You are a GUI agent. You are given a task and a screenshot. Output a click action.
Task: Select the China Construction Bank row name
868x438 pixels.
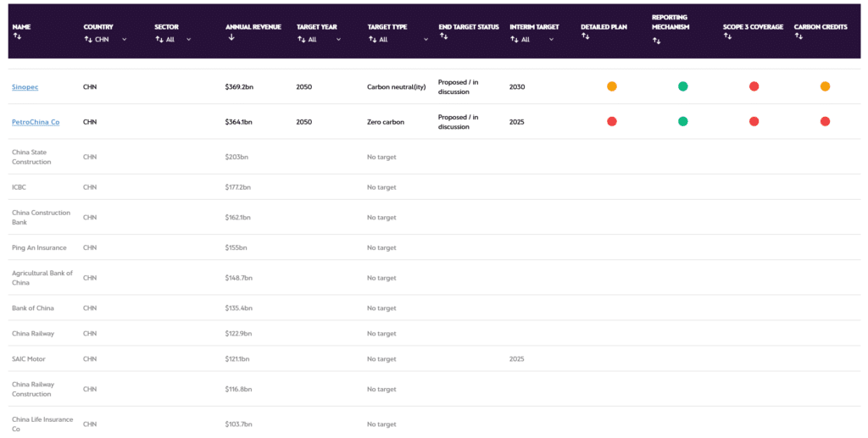tap(41, 218)
